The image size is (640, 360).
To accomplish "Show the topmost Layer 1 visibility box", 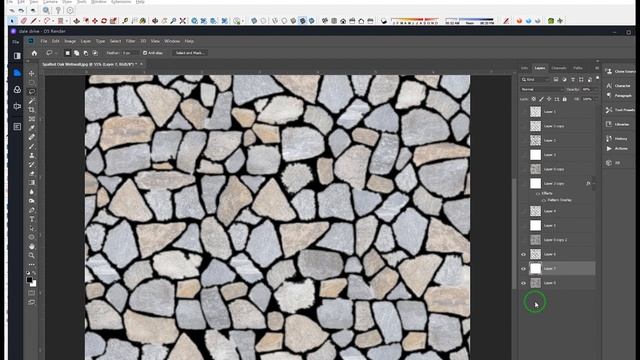I will [523, 111].
